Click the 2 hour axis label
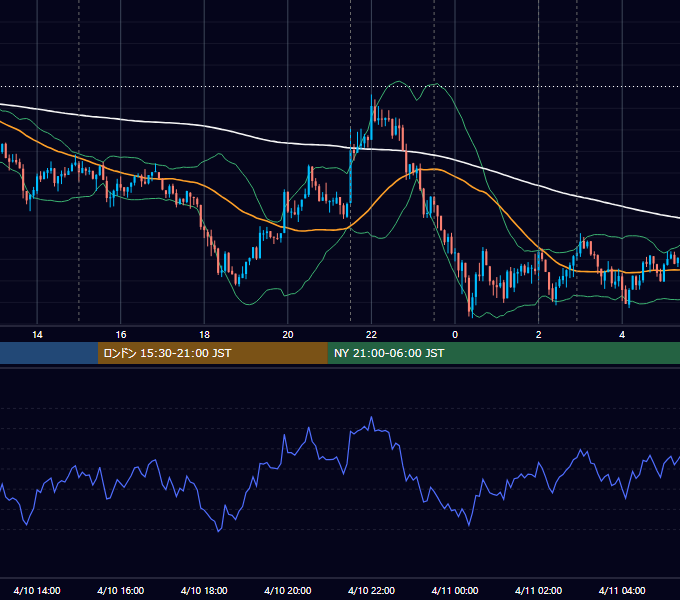Screen dimensions: 680x600 click(x=539, y=335)
